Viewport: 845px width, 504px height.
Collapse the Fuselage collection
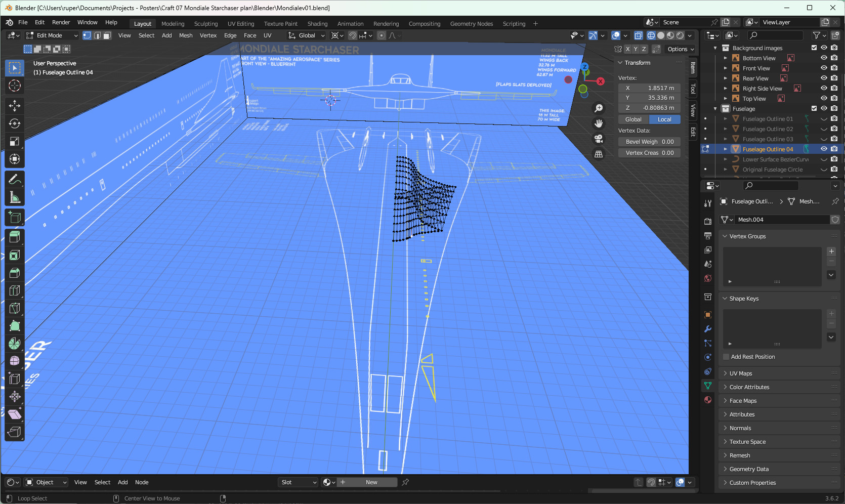coord(715,109)
